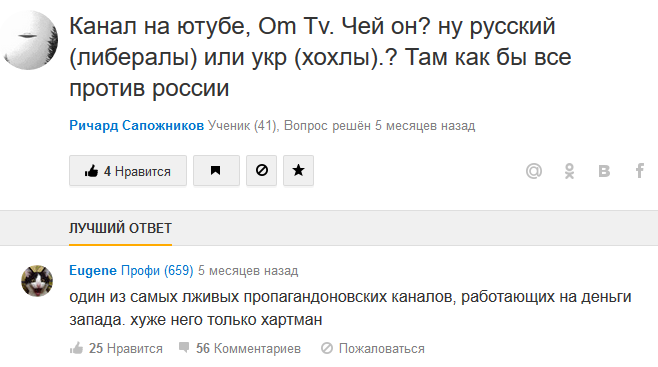The height and width of the screenshot is (367, 658).
Task: Select the 'ЛУЧШИЙ ОТВЕТ' tab
Action: [x=120, y=228]
